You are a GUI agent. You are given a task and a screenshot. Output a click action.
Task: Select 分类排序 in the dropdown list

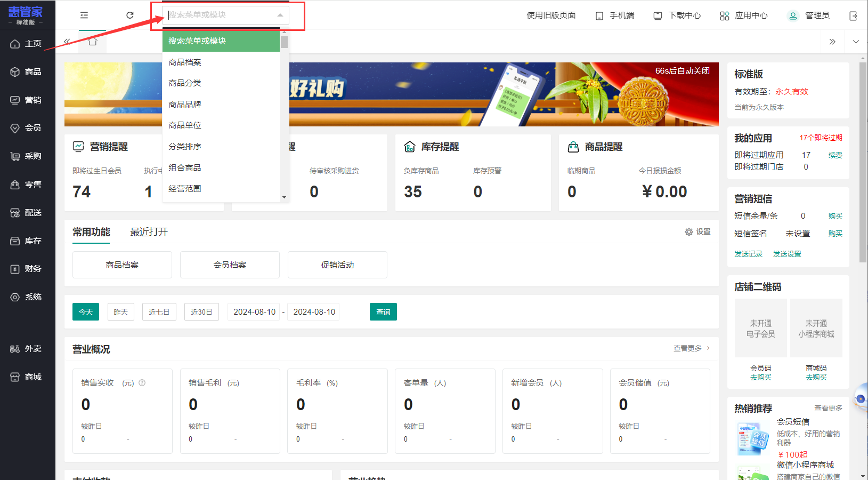tap(221, 147)
